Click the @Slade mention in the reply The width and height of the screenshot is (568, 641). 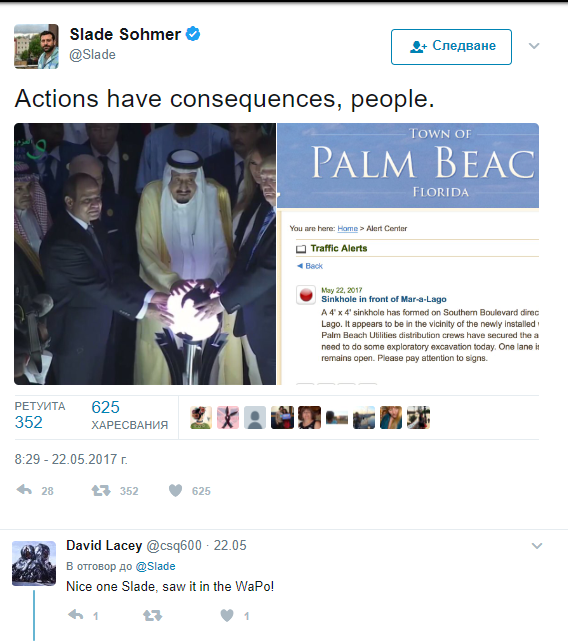tap(155, 566)
